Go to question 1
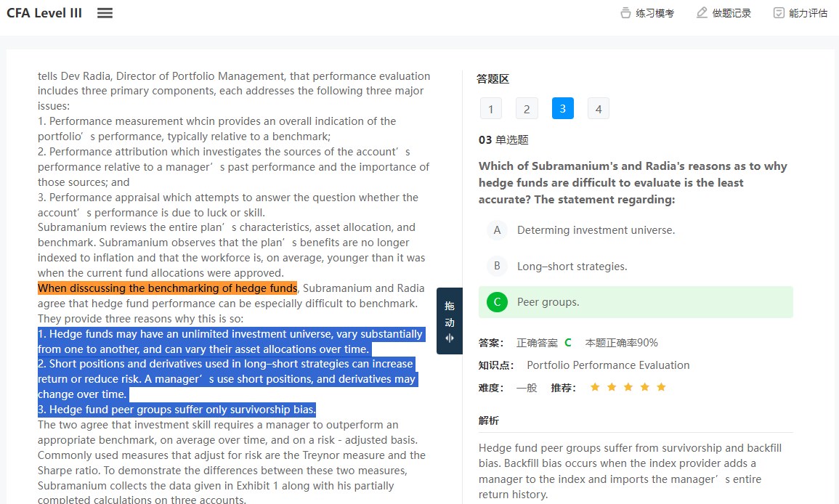This screenshot has height=504, width=839. pos(490,109)
